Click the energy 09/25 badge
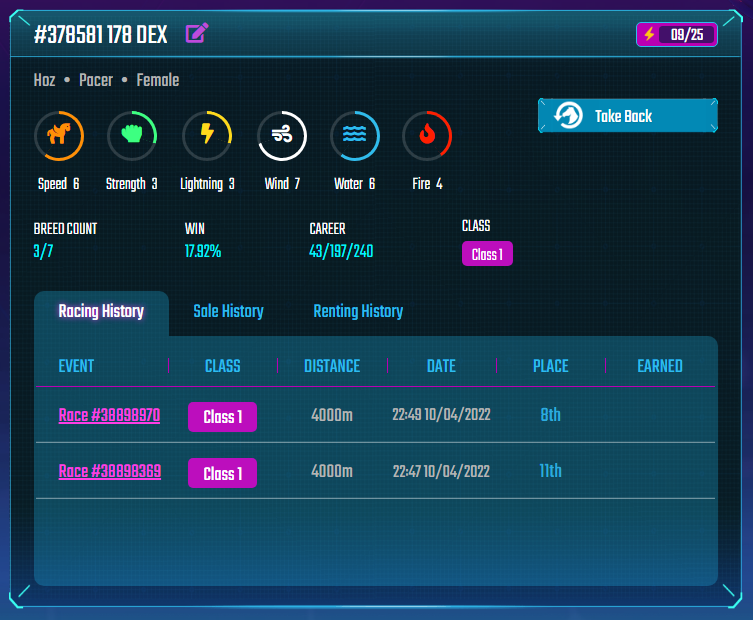 [x=677, y=35]
